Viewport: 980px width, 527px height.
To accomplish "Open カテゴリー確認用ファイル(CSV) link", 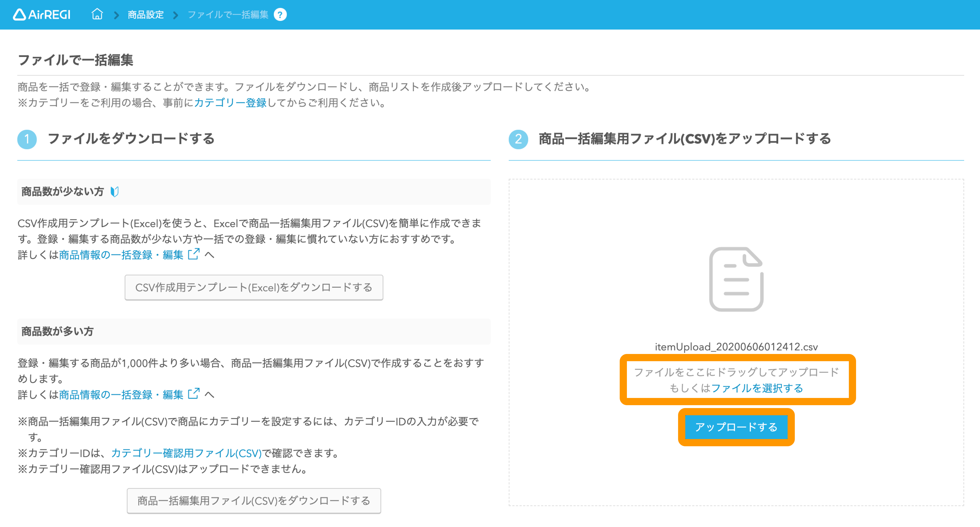I will point(186,453).
